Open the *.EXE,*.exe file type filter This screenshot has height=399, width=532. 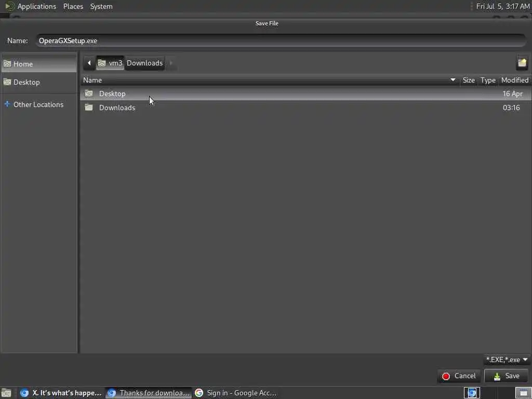(507, 360)
